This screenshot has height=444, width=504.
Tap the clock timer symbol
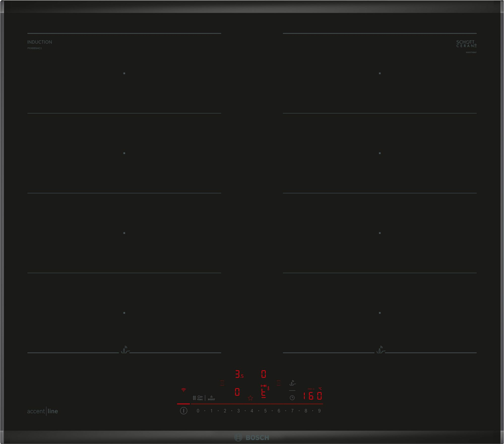[x=292, y=398]
